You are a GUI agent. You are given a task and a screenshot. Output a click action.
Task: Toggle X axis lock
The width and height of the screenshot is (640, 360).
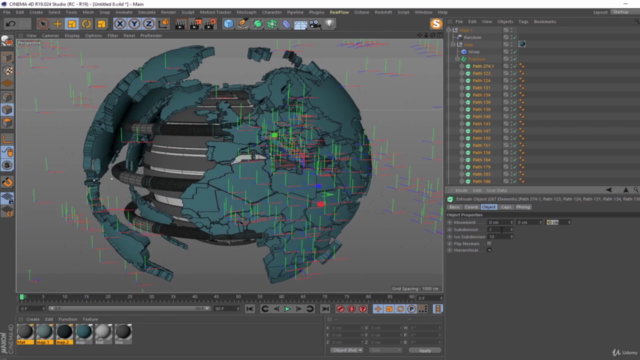120,24
